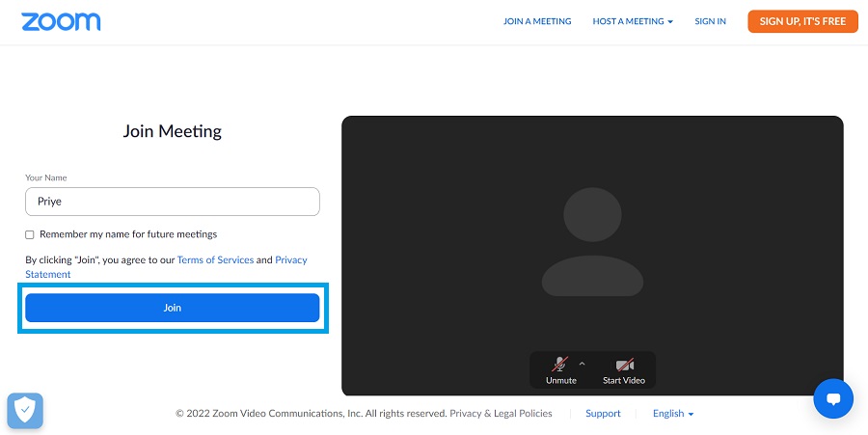Open the Support link in footer
868x435 pixels.
[603, 414]
